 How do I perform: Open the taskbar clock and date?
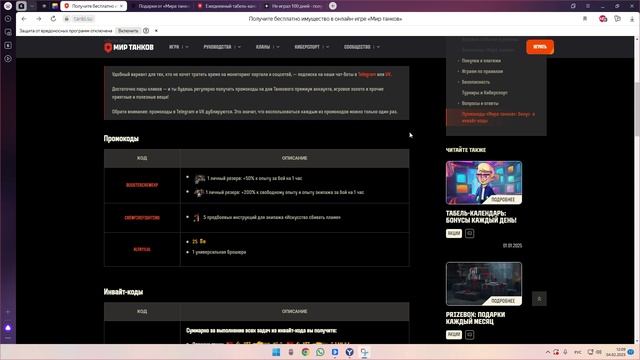(616, 352)
